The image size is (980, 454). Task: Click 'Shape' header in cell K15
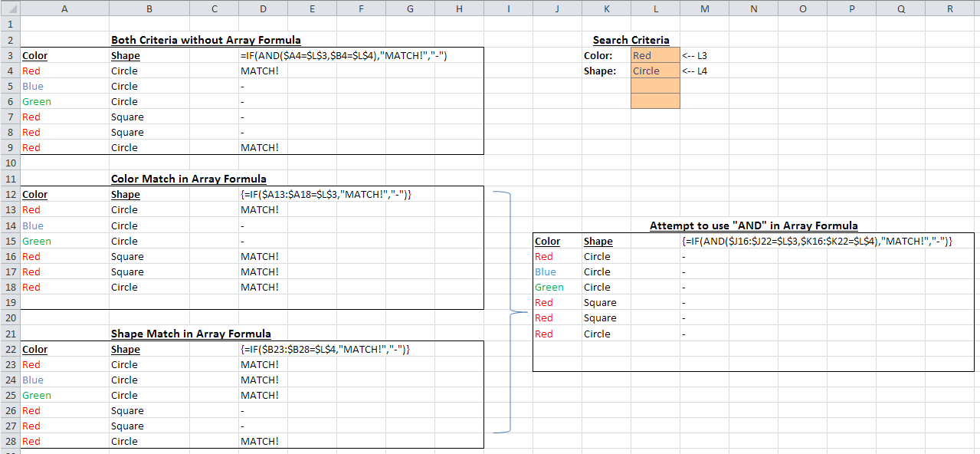click(598, 241)
